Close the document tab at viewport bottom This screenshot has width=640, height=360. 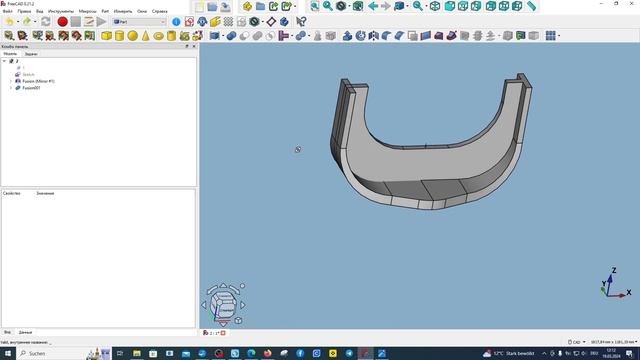(x=223, y=333)
